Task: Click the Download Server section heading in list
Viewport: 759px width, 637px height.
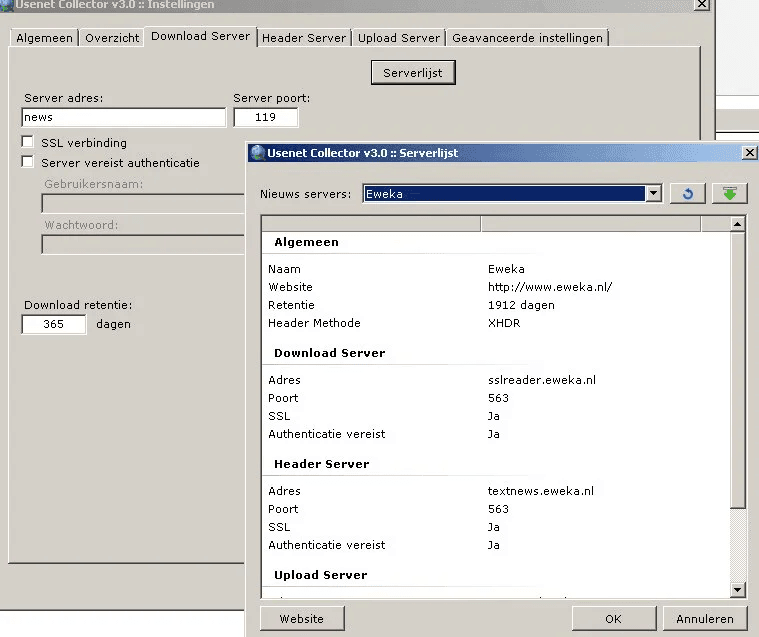Action: [x=330, y=353]
